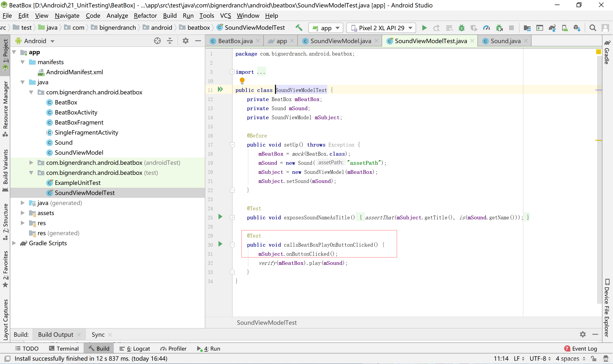Open Project panel gear settings
This screenshot has height=364, width=613.
click(185, 41)
